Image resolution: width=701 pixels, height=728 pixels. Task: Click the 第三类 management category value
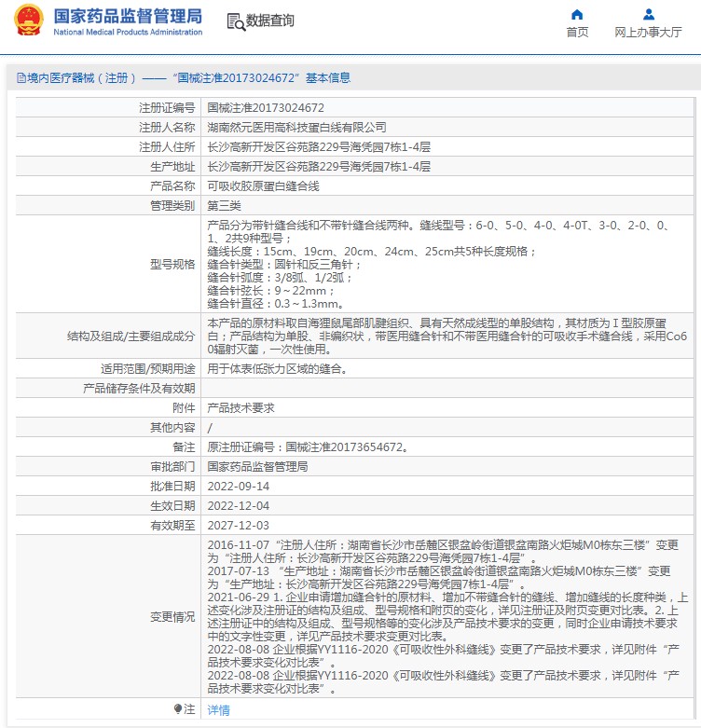(x=224, y=205)
